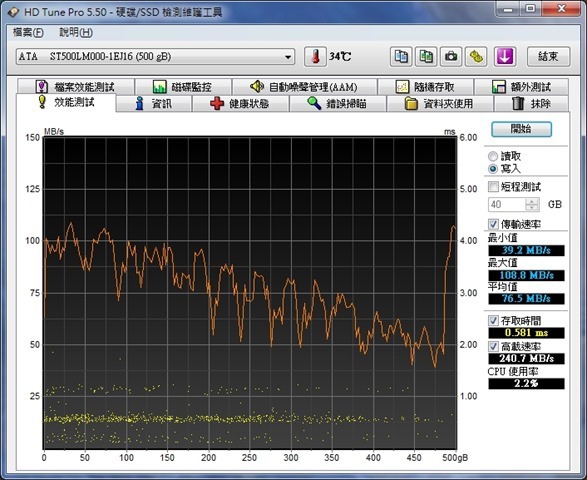Click the purple down-arrow minimize-to-tray icon

[x=505, y=57]
